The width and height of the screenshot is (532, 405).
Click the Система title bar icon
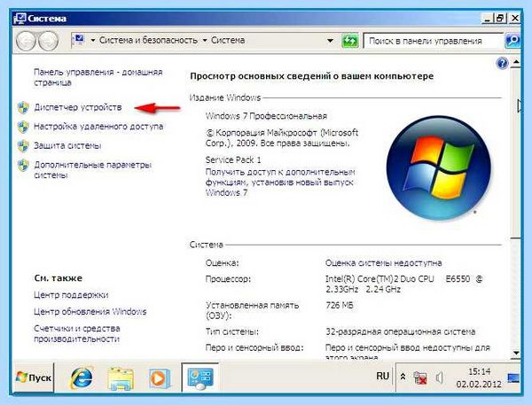click(x=20, y=19)
